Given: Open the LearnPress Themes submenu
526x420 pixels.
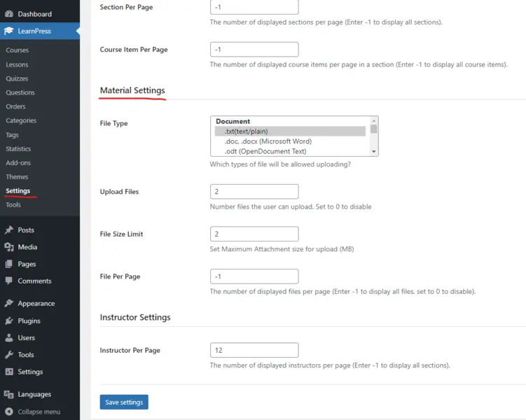Looking at the screenshot, I should [17, 176].
